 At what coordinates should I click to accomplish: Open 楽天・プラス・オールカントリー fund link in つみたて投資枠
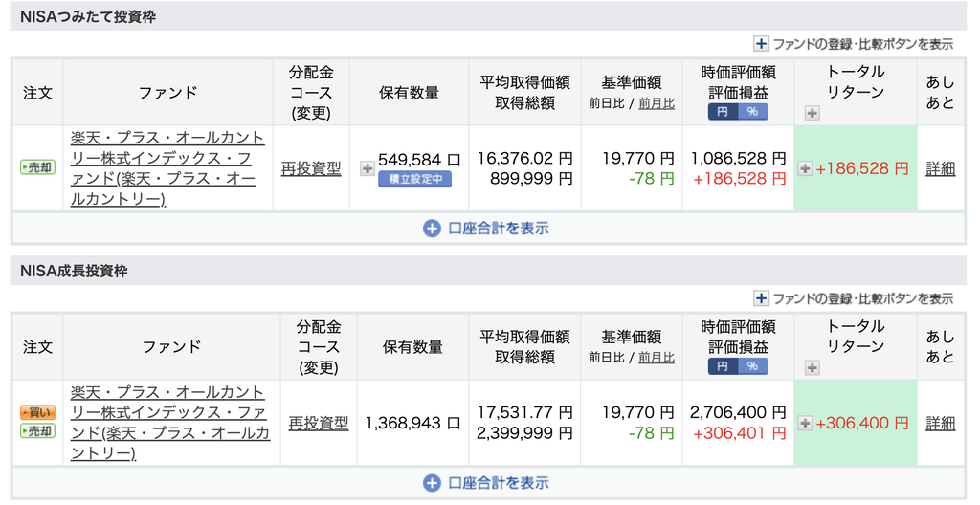167,168
